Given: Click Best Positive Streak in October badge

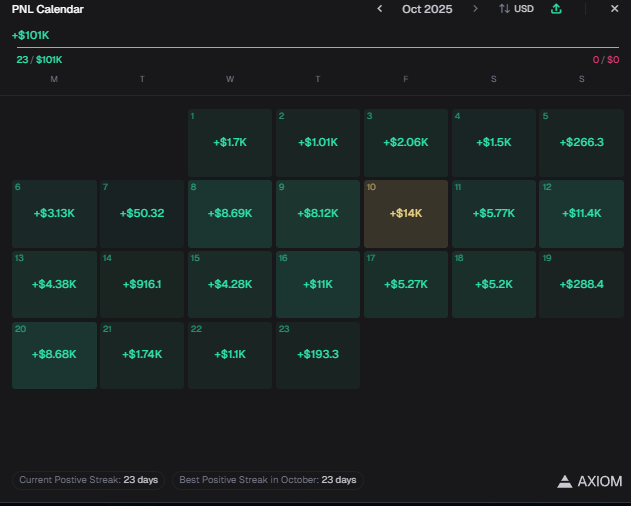Looking at the screenshot, I should 268,480.
